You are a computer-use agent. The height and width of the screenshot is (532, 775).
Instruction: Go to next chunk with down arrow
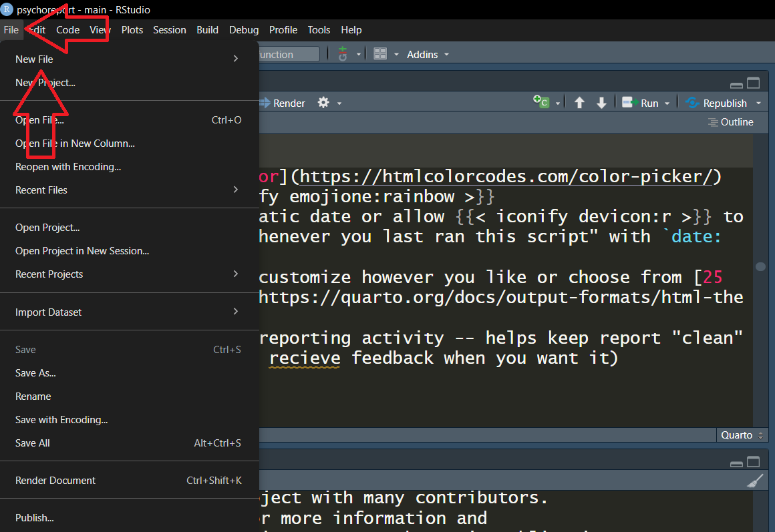601,103
